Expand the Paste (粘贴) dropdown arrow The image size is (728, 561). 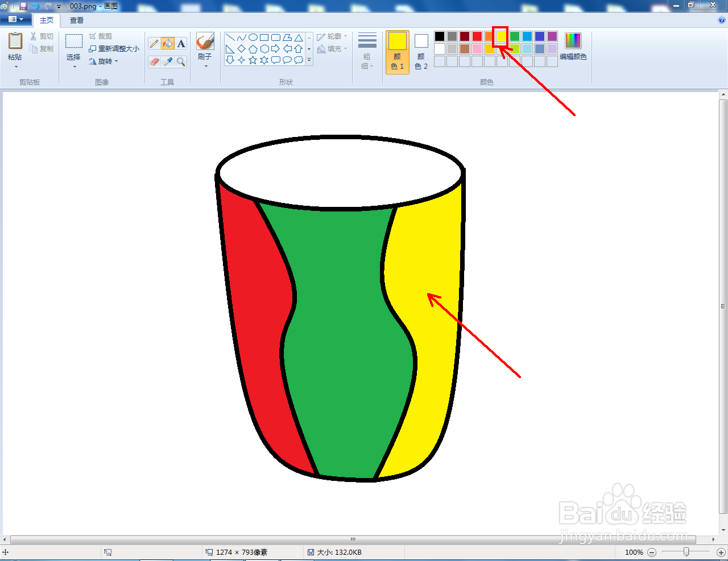coord(15,67)
